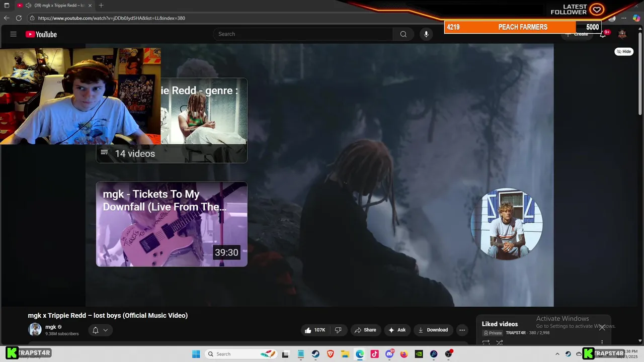Open YouTube notifications bell at top

coord(603,34)
